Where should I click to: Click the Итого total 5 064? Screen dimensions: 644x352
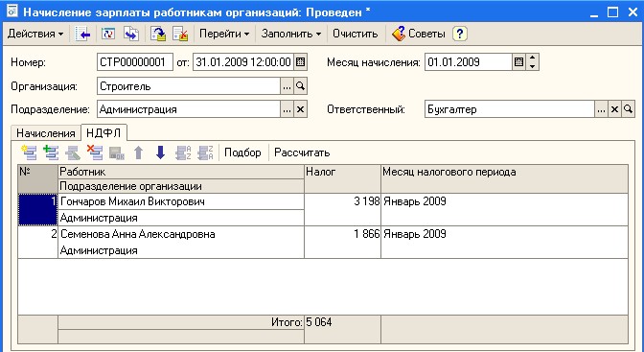(319, 322)
